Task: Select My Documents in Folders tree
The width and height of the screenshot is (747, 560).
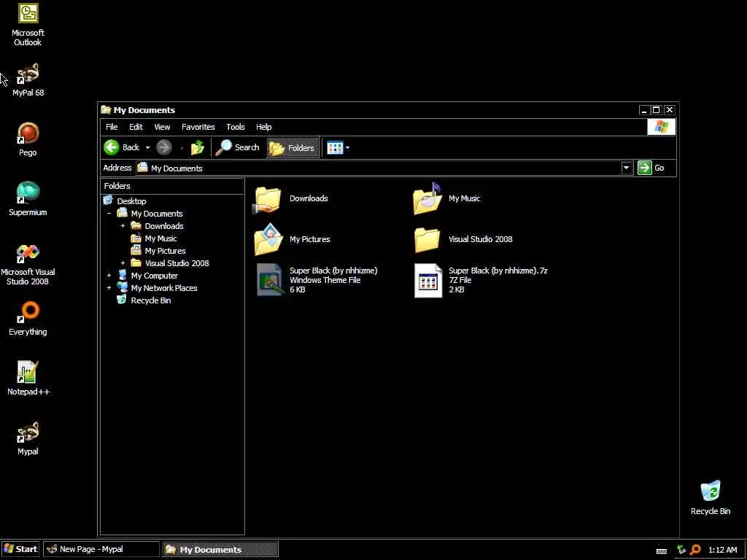Action: (157, 214)
